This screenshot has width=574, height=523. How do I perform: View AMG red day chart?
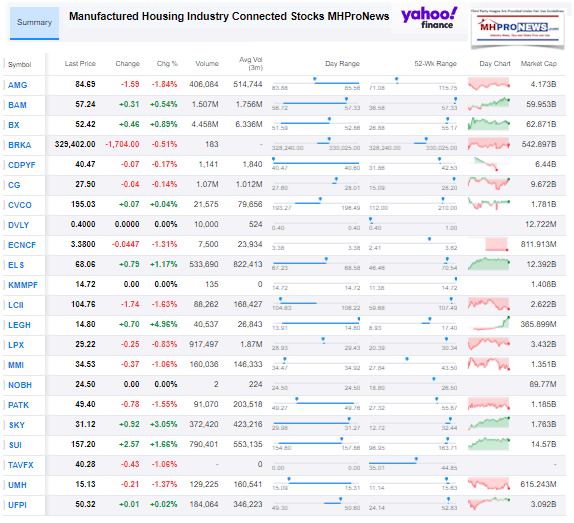click(489, 84)
